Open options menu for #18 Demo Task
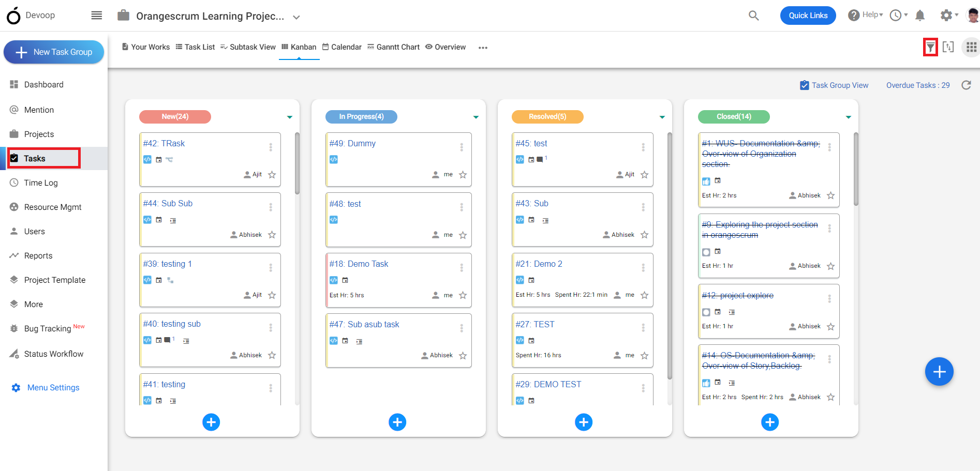The image size is (980, 471). point(462,268)
